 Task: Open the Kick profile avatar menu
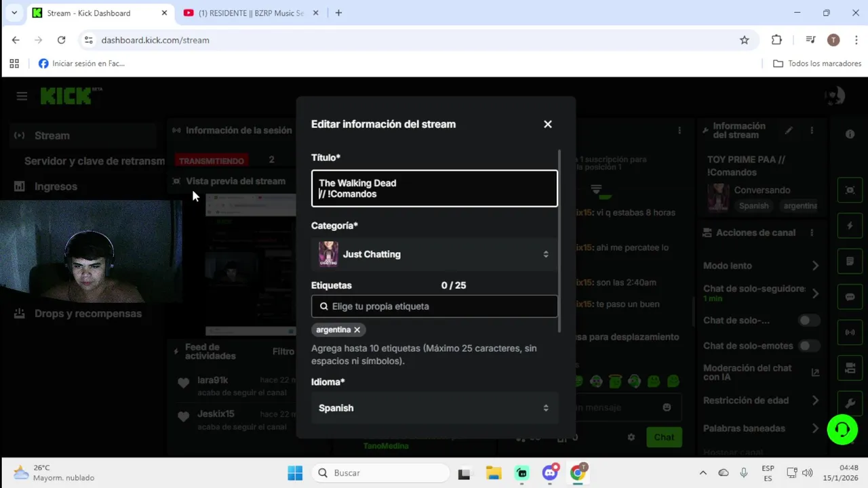click(x=835, y=96)
